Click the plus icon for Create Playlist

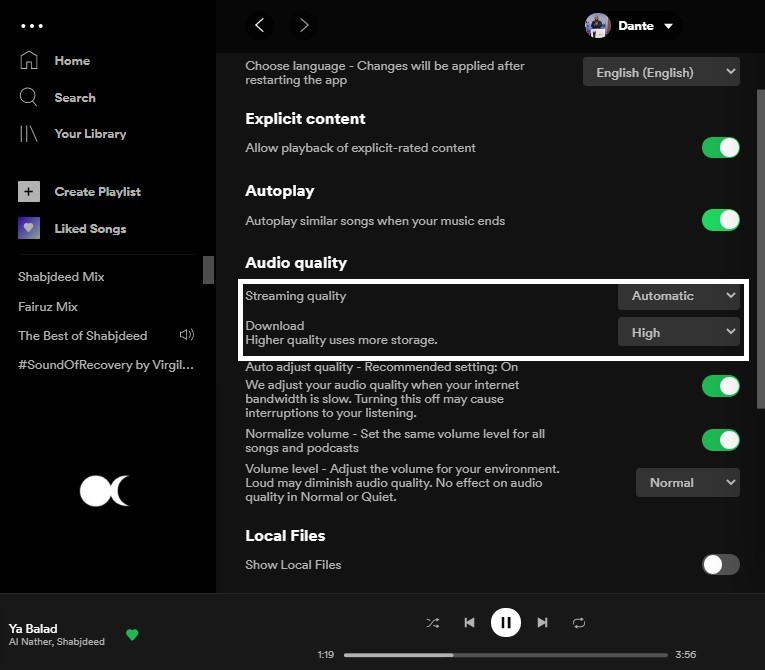point(29,191)
